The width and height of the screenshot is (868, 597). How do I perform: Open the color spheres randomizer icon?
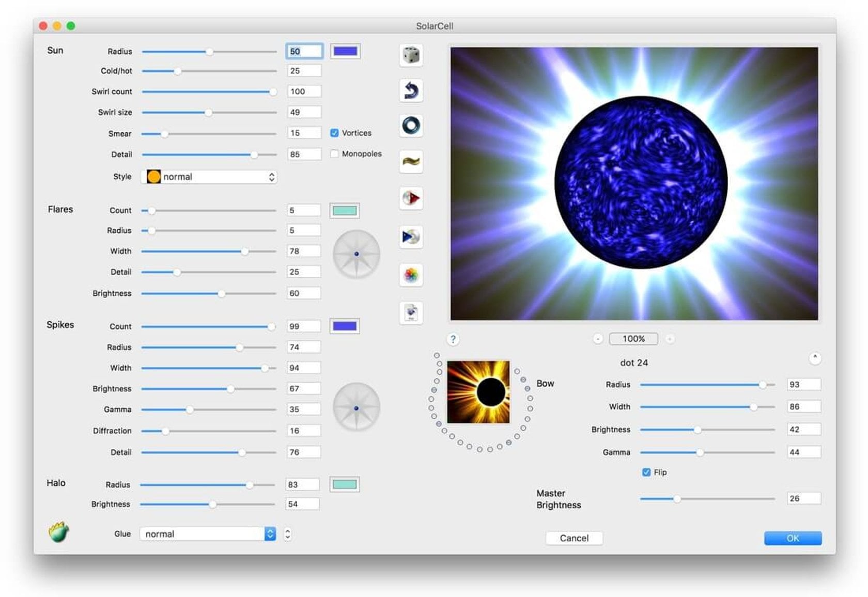[411, 275]
